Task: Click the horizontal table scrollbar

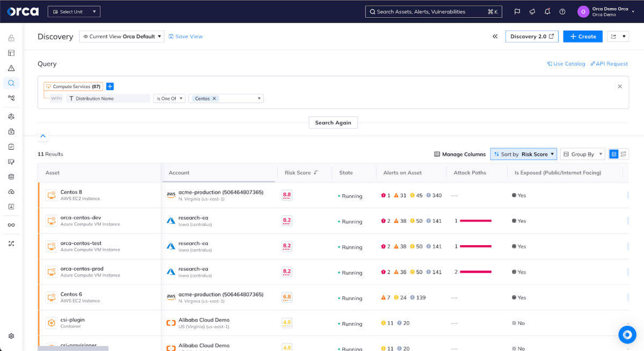Action: (73, 348)
